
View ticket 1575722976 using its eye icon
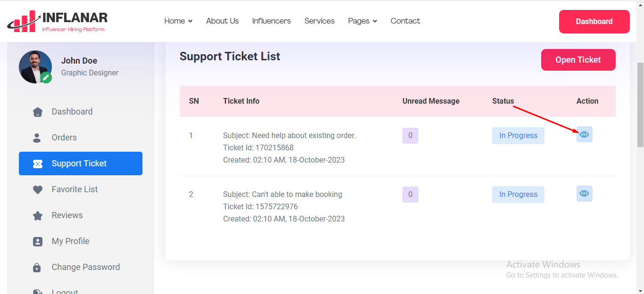click(x=584, y=194)
